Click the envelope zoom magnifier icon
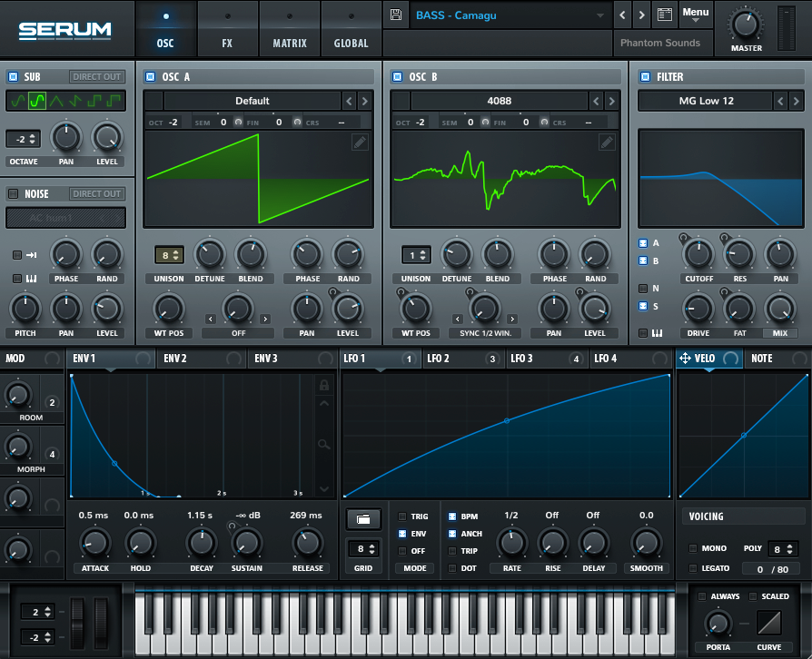This screenshot has width=812, height=659. 323,444
